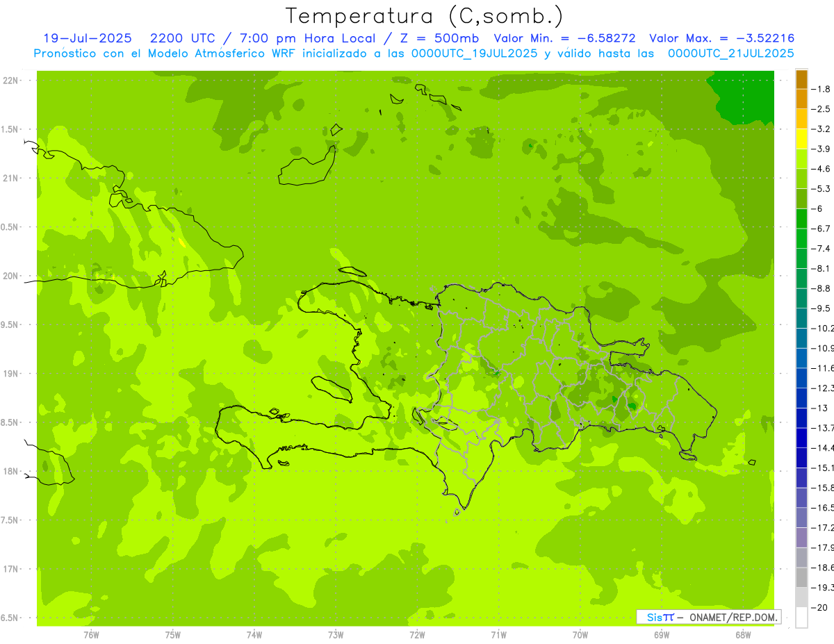The width and height of the screenshot is (834, 644).
Task: Click the "75W" longitude label
Action: pos(173,635)
